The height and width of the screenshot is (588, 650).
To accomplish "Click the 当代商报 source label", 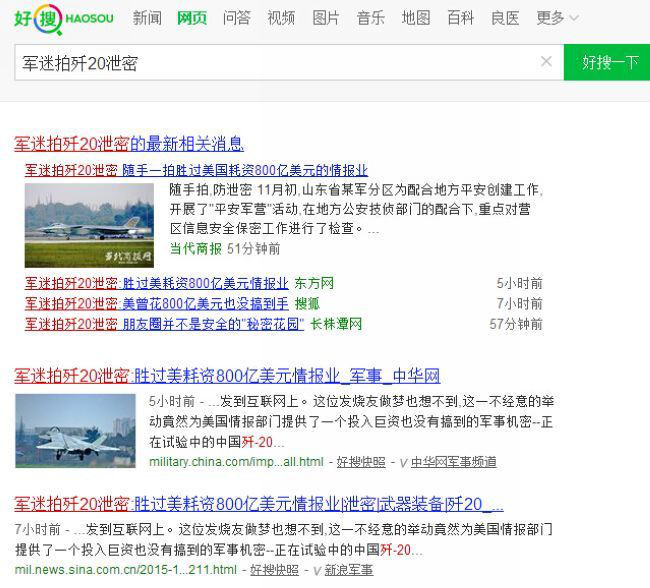I will [196, 249].
